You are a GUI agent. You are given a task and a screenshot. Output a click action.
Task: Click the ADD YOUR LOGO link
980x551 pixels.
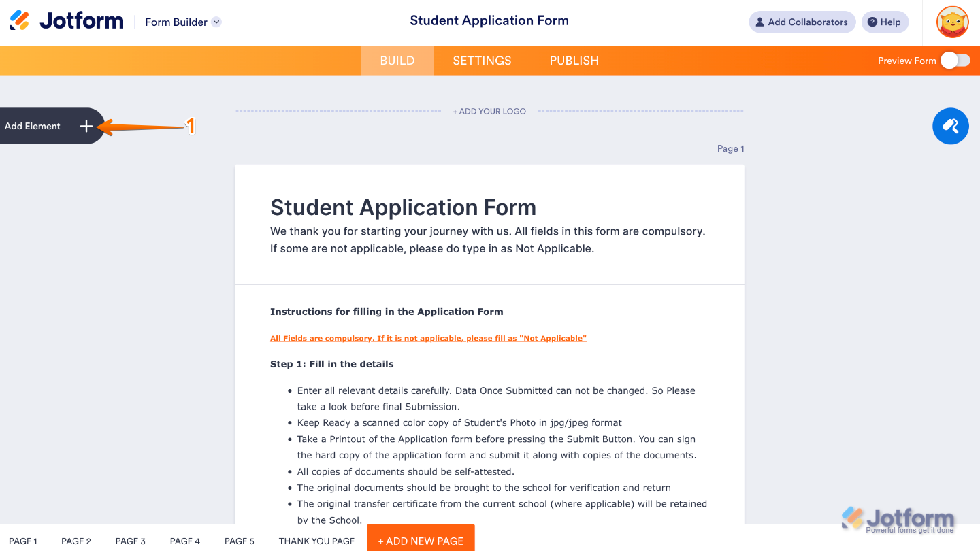pos(489,111)
